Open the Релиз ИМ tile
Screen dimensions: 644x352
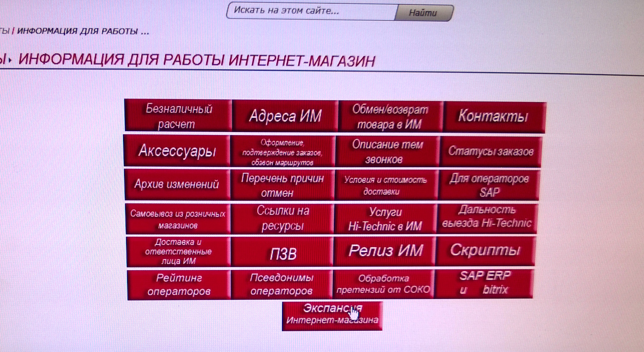tap(384, 251)
